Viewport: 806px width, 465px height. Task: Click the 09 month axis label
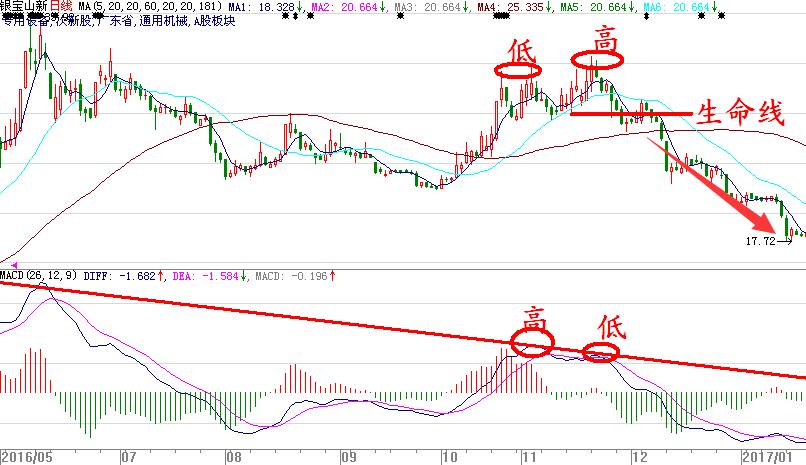point(349,457)
